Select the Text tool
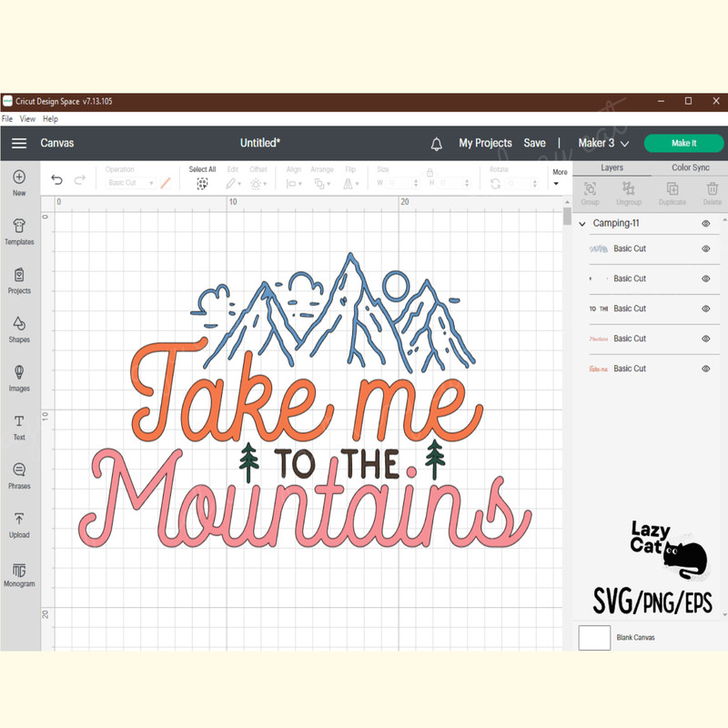The width and height of the screenshot is (728, 728). (19, 426)
